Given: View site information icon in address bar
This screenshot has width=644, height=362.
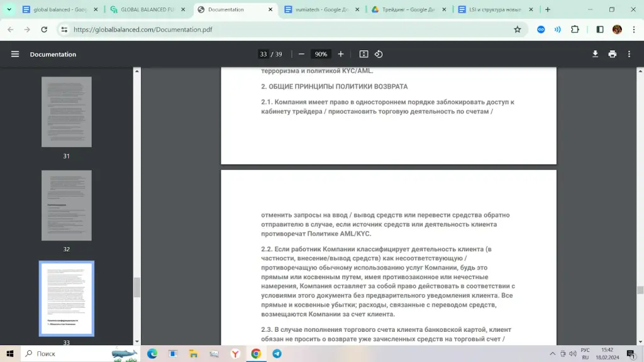Looking at the screenshot, I should 64,30.
